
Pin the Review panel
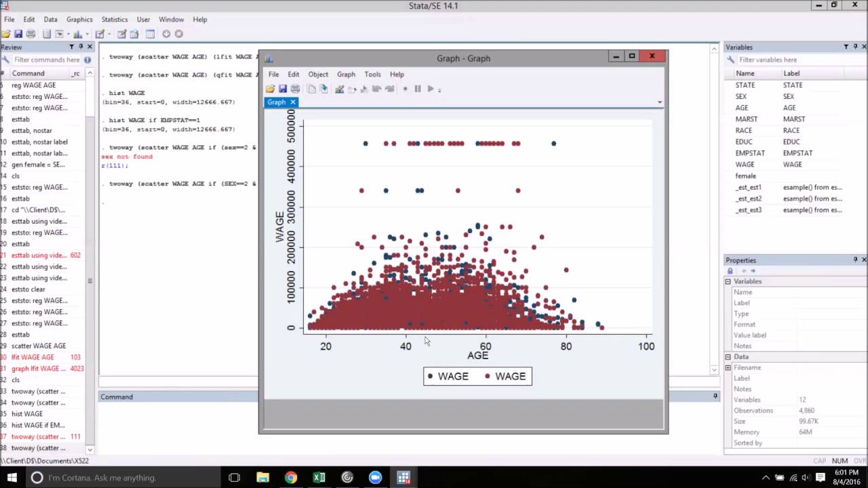pyautogui.click(x=81, y=47)
